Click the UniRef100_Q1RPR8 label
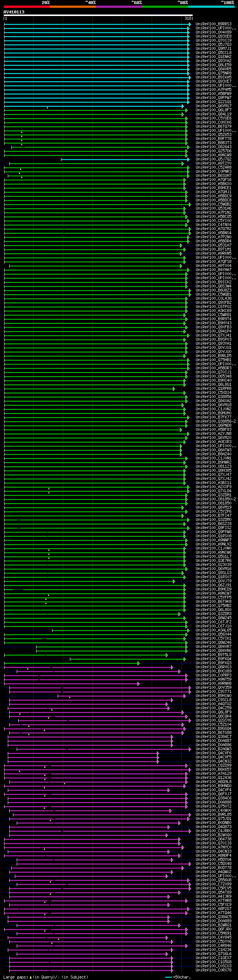This screenshot has width=238, height=980. [213, 389]
